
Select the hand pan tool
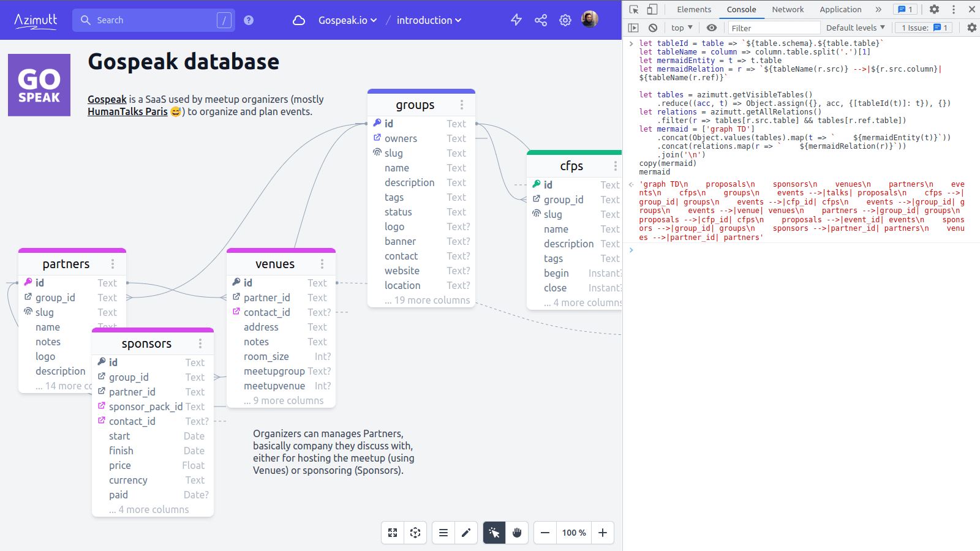pyautogui.click(x=517, y=533)
